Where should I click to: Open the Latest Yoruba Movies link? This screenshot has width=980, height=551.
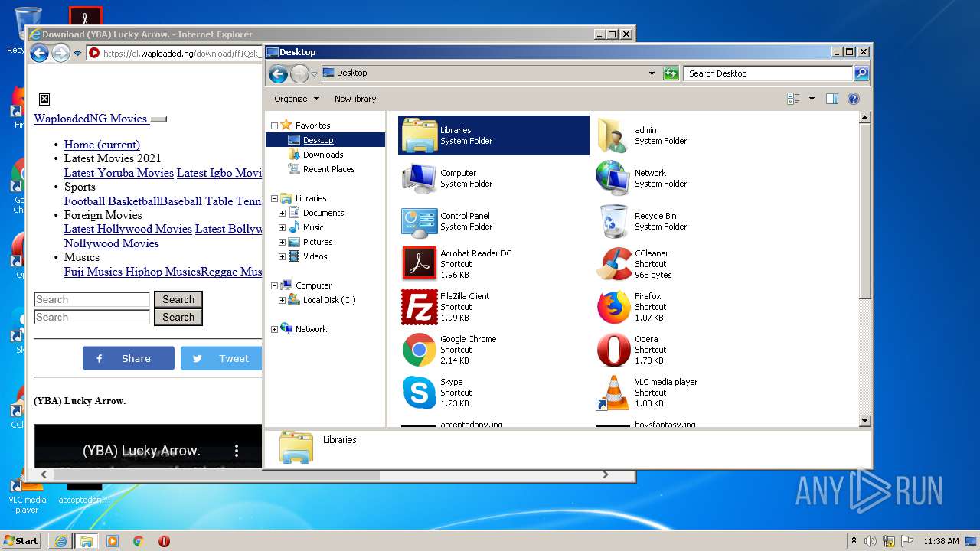coord(119,173)
